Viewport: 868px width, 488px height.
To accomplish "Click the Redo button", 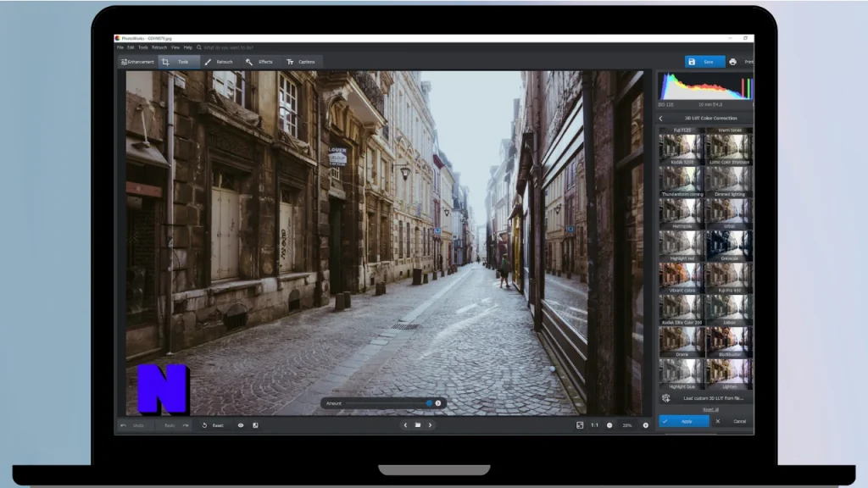I will (x=176, y=425).
